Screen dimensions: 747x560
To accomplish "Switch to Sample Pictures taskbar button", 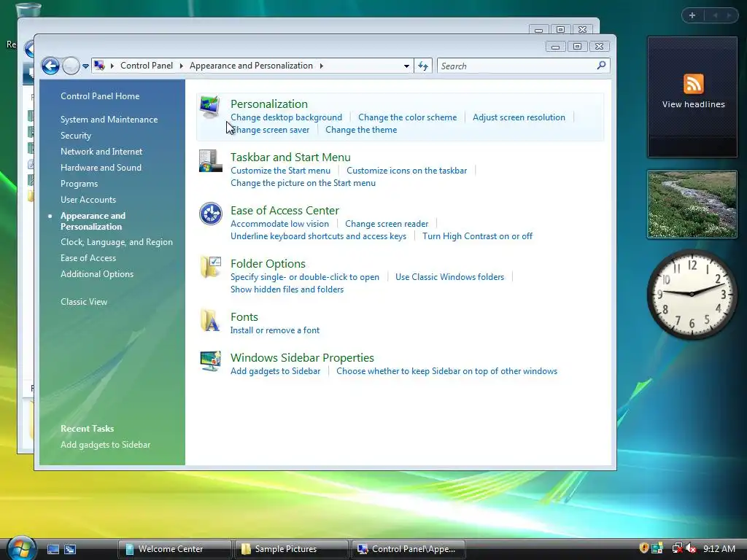I will click(292, 549).
